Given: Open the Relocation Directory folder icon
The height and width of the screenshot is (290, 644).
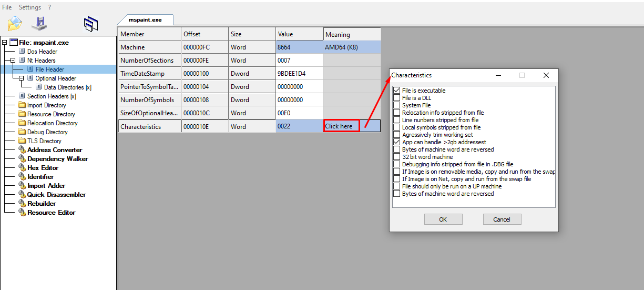Looking at the screenshot, I should 22,123.
